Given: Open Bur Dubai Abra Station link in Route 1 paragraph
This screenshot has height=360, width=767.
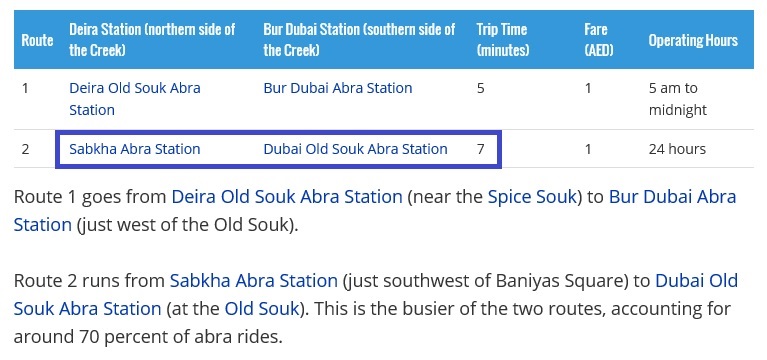Looking at the screenshot, I should pos(375,211).
